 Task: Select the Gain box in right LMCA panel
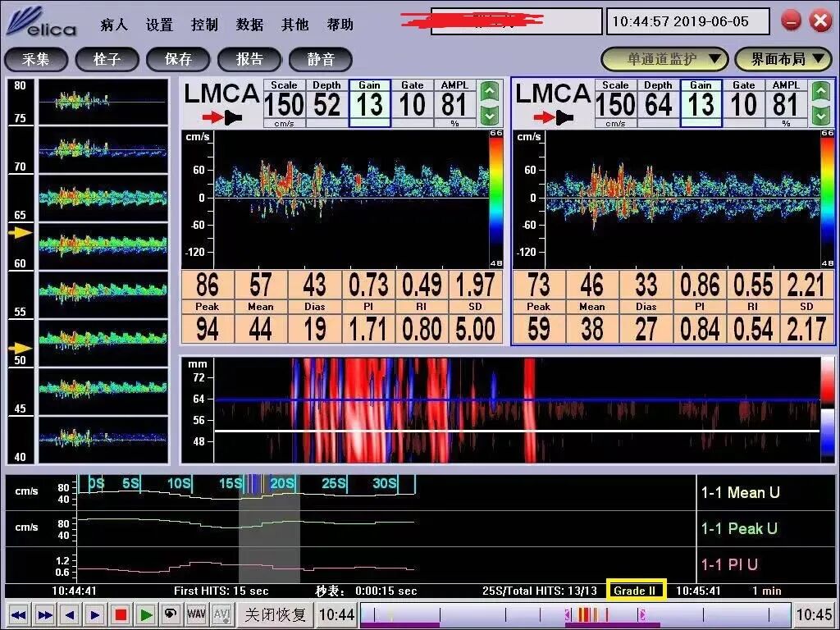tap(701, 103)
